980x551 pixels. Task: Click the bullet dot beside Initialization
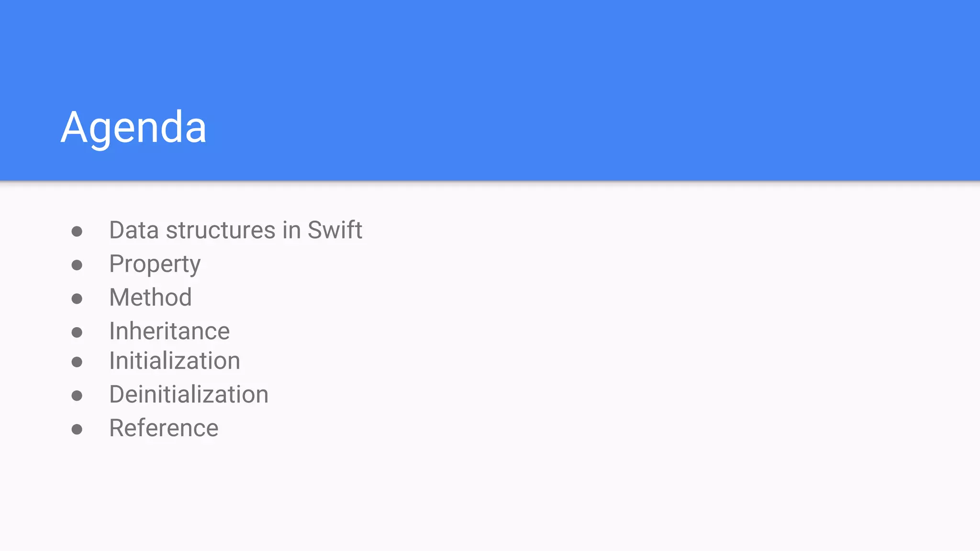[77, 362]
